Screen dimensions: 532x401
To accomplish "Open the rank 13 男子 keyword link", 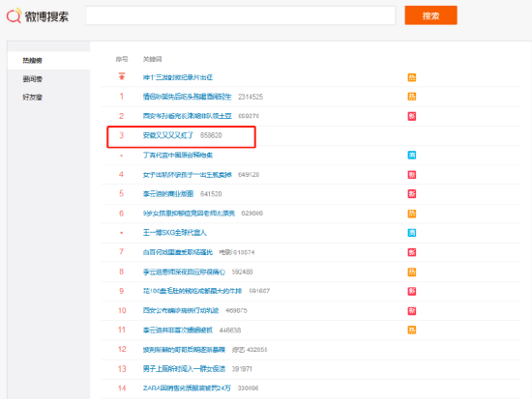I will (x=184, y=369).
